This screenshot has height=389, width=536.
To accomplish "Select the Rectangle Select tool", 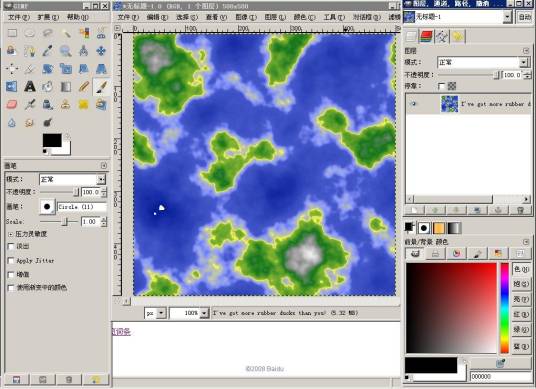I will pyautogui.click(x=12, y=33).
